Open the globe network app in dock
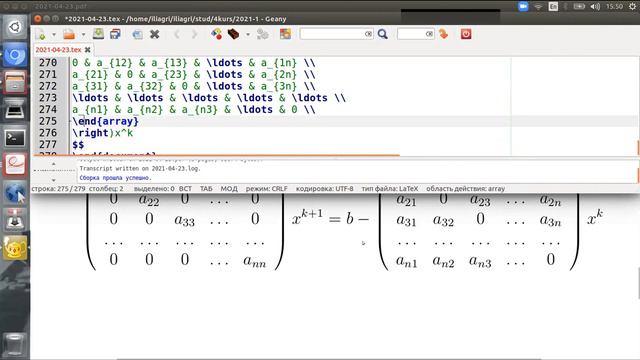 coord(15,193)
